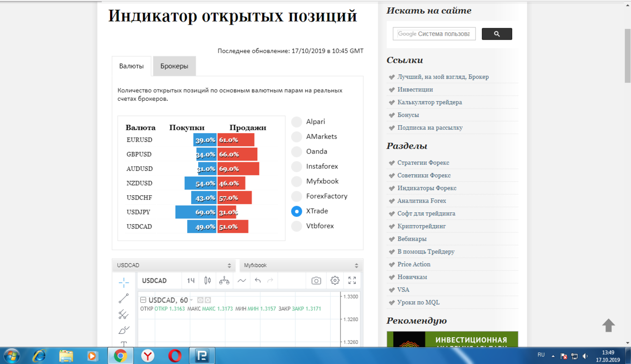Select the Myfxbook radio button
This screenshot has height=364, width=631.
(x=296, y=182)
